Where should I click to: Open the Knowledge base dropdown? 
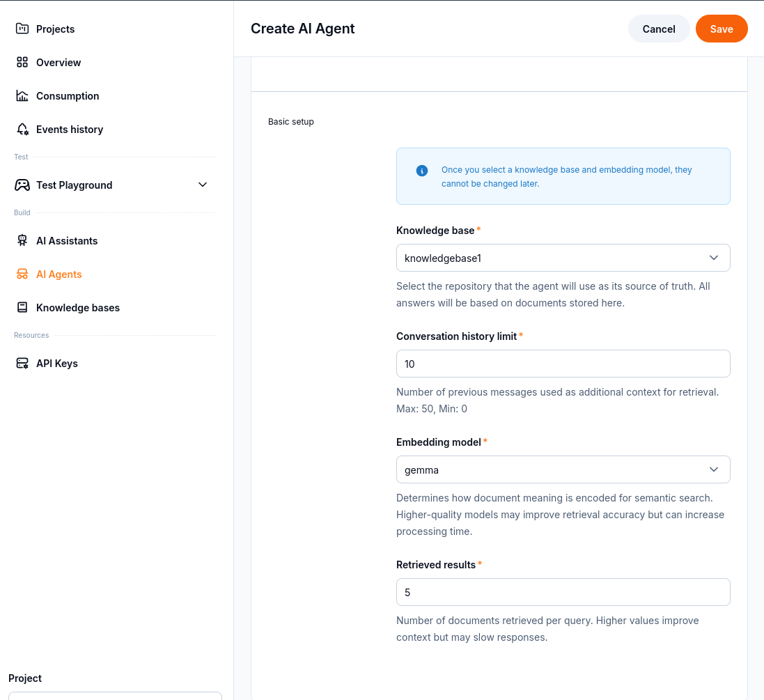tap(563, 258)
